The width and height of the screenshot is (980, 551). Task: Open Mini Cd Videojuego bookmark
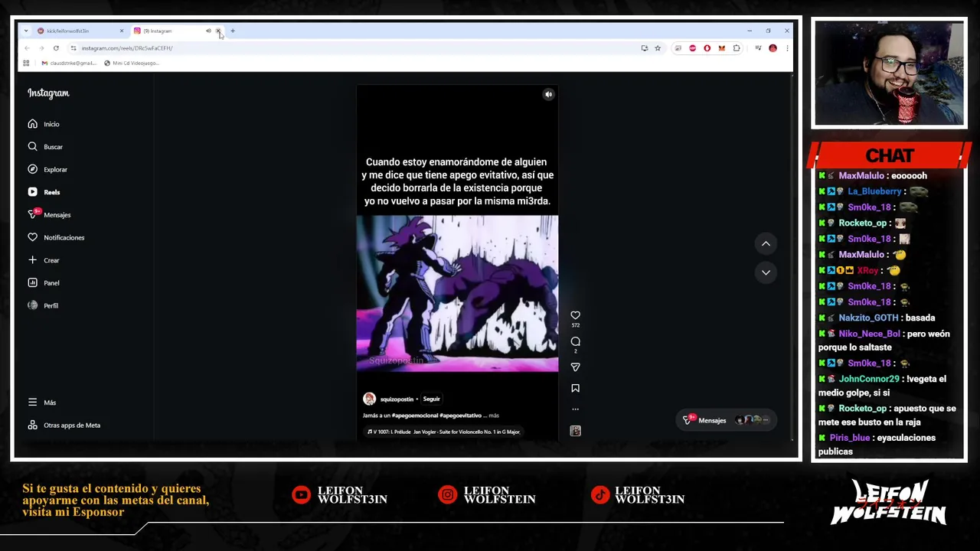point(132,63)
